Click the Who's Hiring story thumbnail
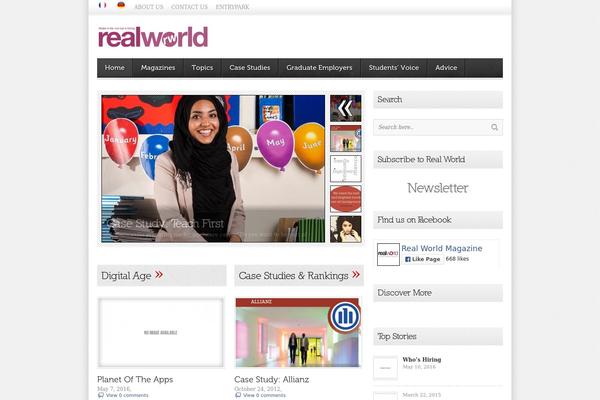The height and width of the screenshot is (400, 600). (x=385, y=368)
